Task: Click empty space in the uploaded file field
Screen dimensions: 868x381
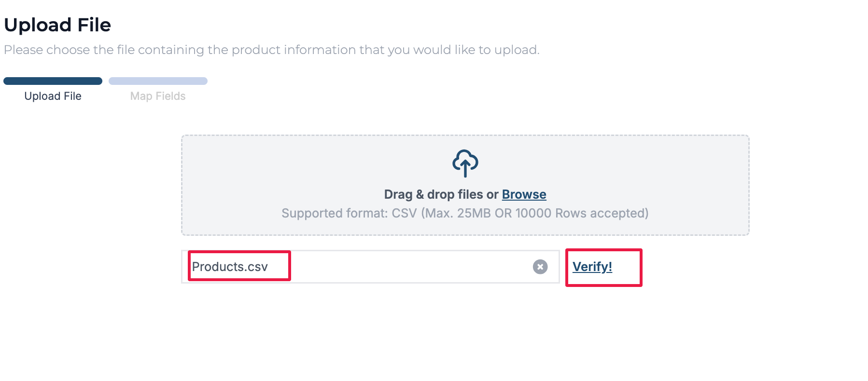Action: (410, 267)
